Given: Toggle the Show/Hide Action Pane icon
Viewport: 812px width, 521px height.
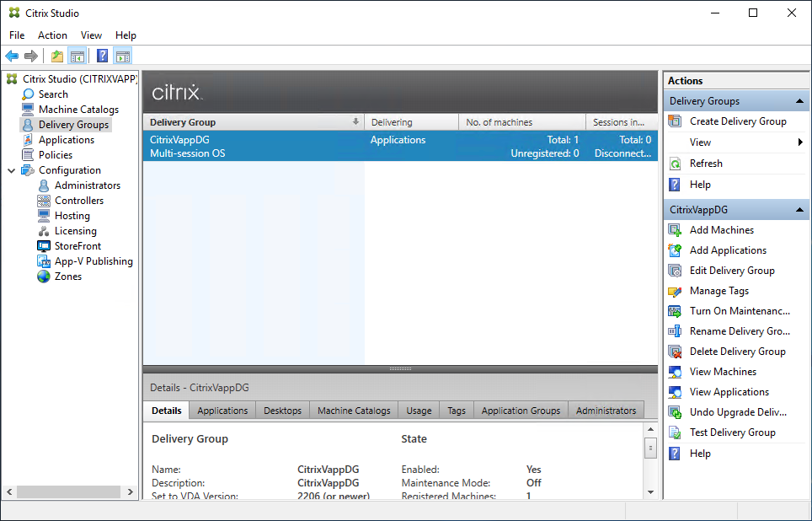Looking at the screenshot, I should 123,56.
